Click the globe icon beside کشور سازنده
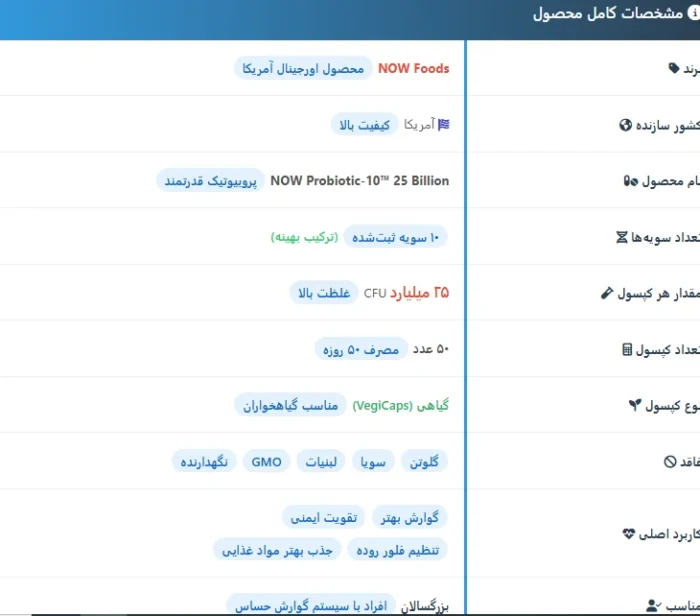700x616 pixels. tap(625, 125)
